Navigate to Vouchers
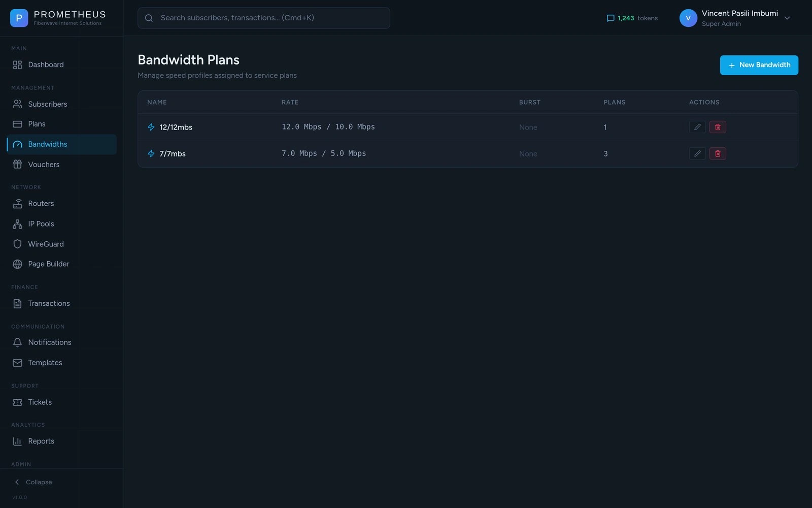The height and width of the screenshot is (508, 812). point(44,165)
